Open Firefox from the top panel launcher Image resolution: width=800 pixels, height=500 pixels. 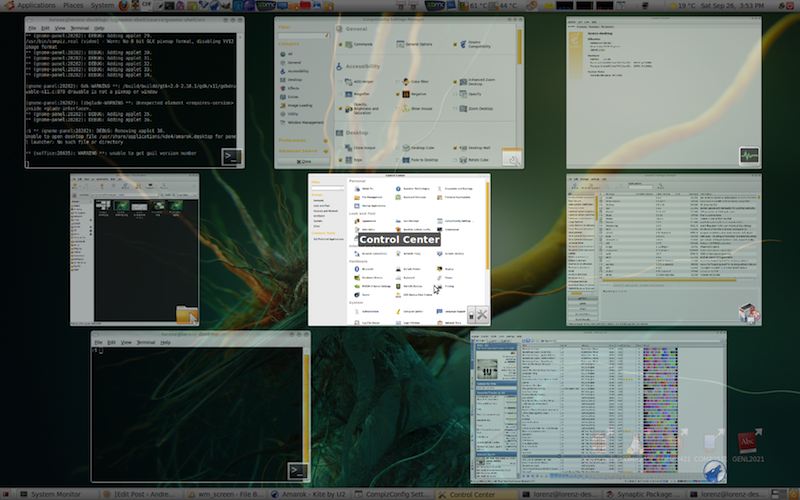tap(123, 5)
